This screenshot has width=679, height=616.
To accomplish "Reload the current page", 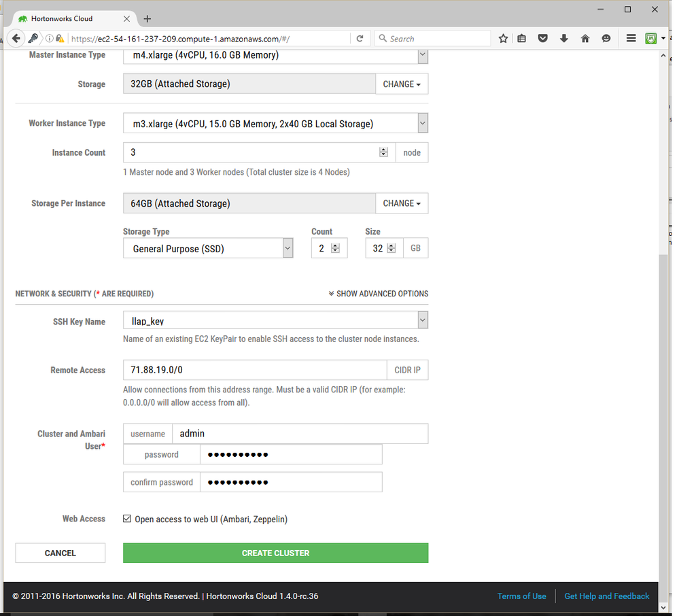I will tap(360, 38).
